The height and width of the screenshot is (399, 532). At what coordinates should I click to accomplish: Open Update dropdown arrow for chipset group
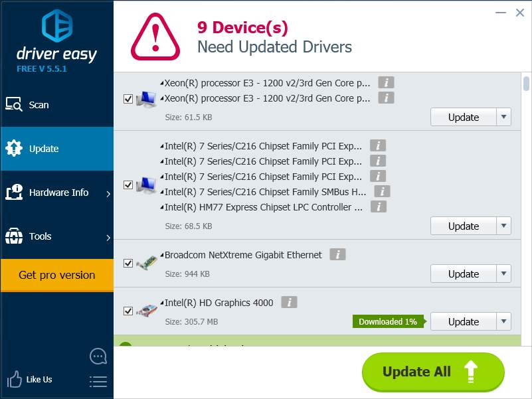pos(504,226)
